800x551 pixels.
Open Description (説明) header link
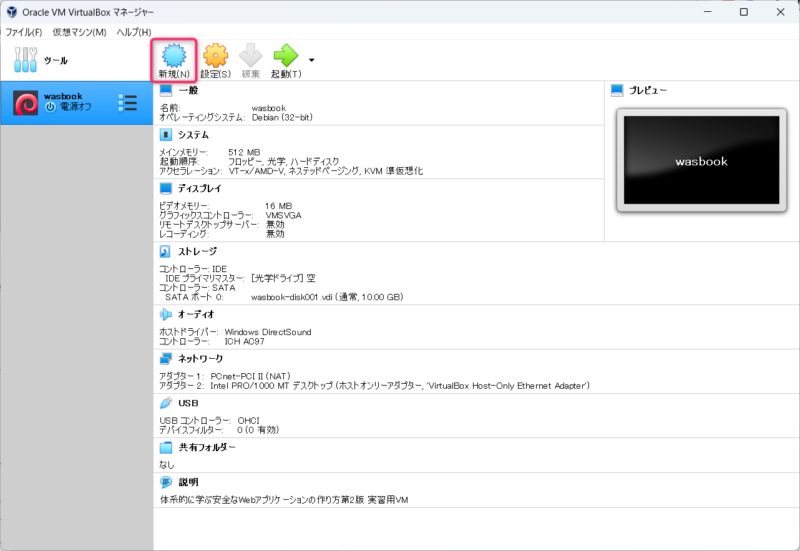click(x=188, y=482)
